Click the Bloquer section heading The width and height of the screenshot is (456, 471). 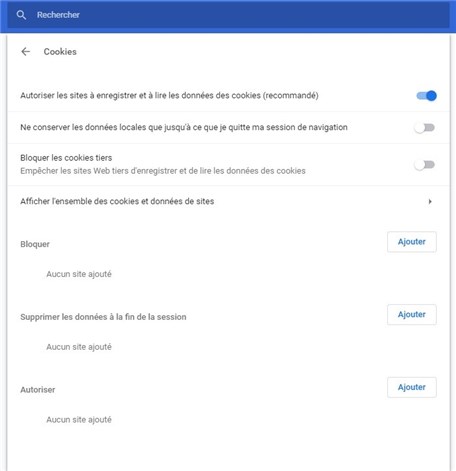click(x=35, y=244)
